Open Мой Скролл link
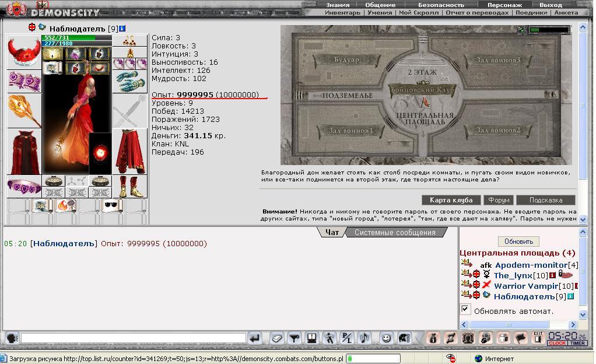This screenshot has height=364, width=596. coord(419,13)
